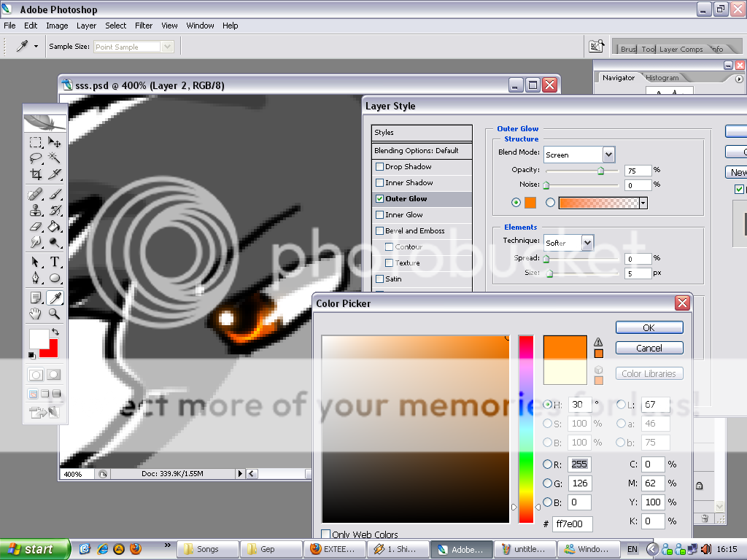747x560 pixels.
Task: Select the Ellipse shape tool
Action: coord(54,278)
